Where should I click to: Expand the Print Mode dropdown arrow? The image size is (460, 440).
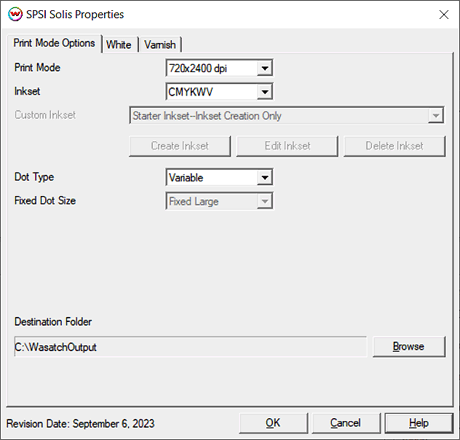[x=265, y=68]
